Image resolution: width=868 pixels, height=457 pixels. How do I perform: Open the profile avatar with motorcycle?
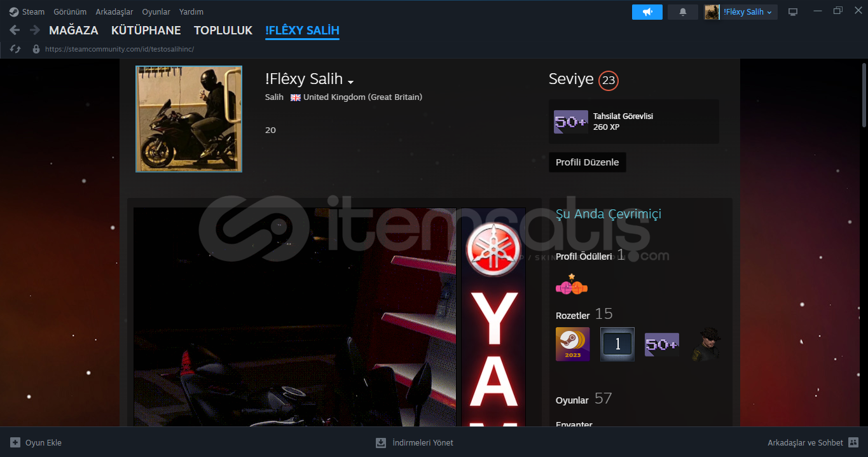pyautogui.click(x=189, y=119)
